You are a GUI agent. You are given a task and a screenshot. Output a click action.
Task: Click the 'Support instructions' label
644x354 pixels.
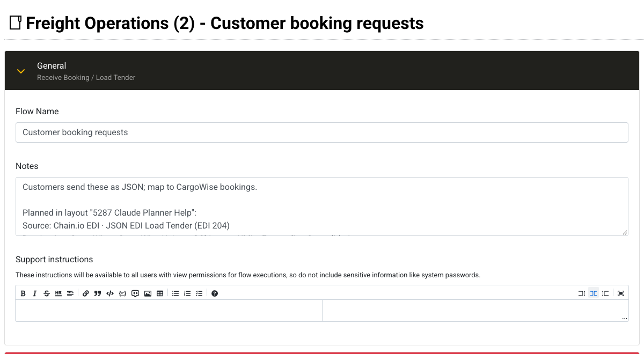point(54,260)
